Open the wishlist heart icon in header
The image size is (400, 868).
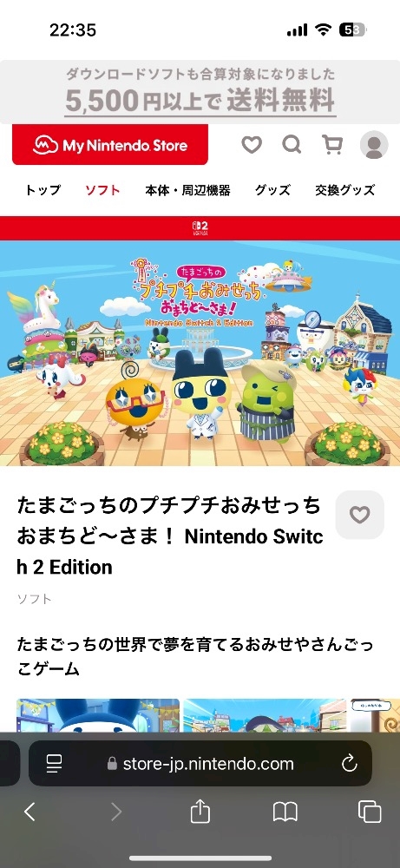[x=252, y=145]
